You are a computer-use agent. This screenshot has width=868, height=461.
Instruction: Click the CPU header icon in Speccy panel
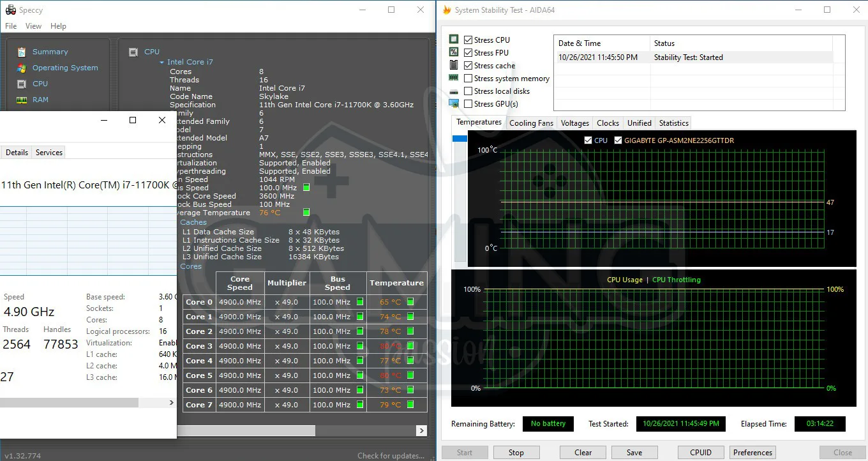tap(133, 52)
